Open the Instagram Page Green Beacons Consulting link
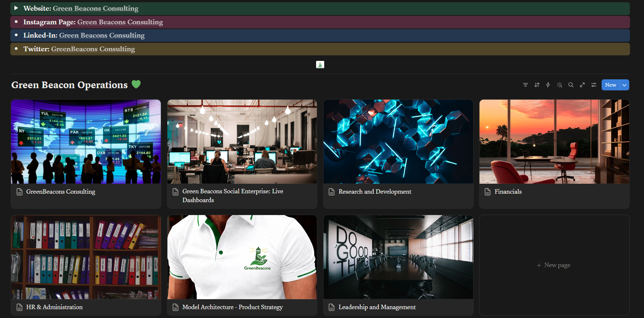The width and height of the screenshot is (644, 318). coord(120,22)
